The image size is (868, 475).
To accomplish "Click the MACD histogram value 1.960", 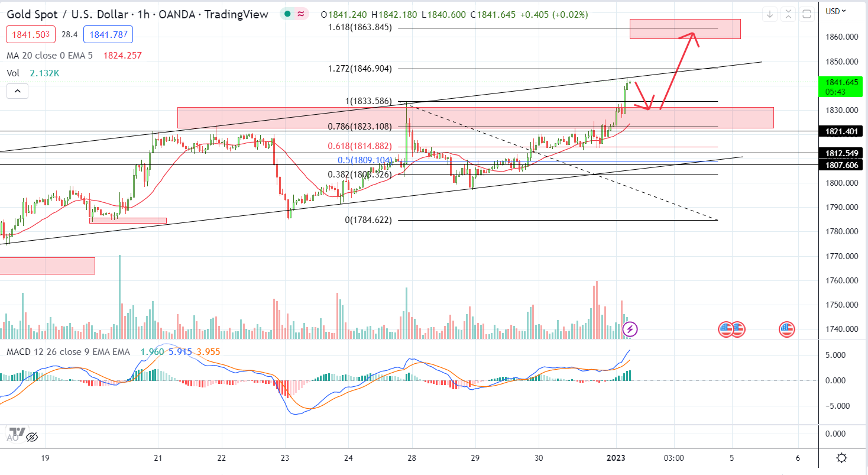I will (x=152, y=352).
